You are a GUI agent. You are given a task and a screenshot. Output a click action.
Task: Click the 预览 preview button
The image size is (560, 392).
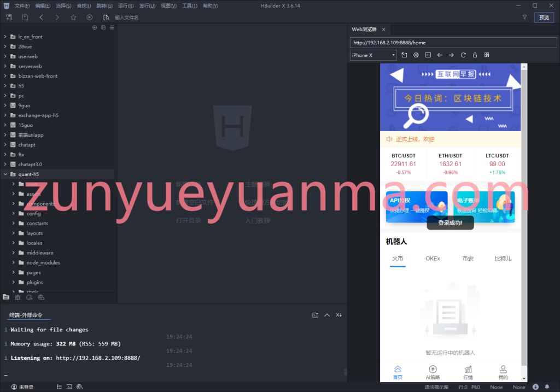pyautogui.click(x=544, y=17)
